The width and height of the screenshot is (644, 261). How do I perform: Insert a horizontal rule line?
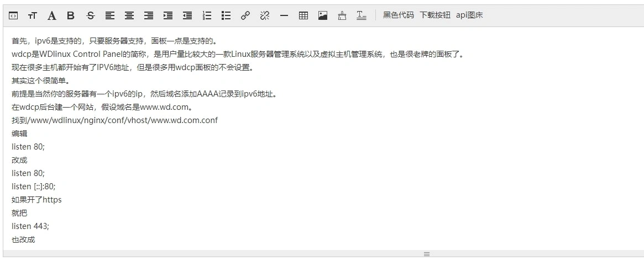[284, 16]
